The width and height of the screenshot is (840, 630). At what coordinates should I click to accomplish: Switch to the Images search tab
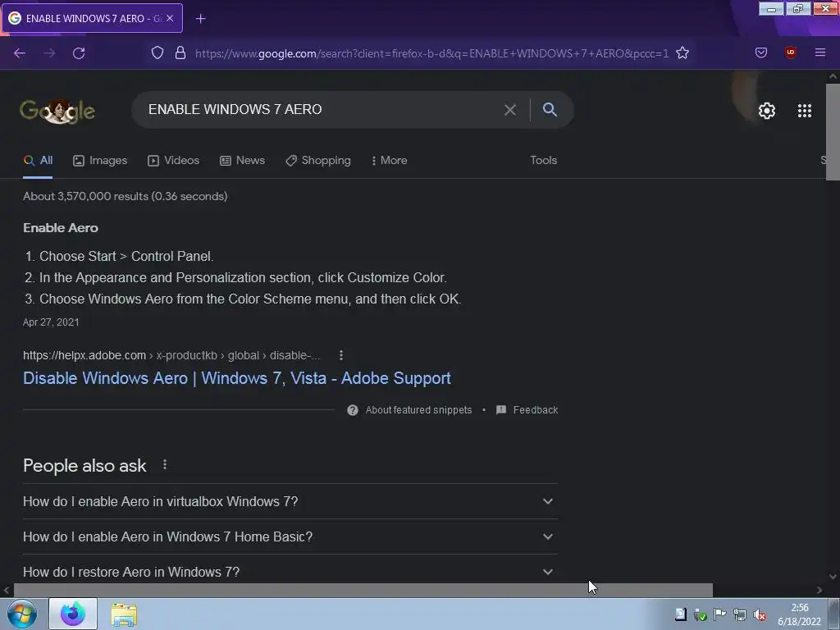100,160
